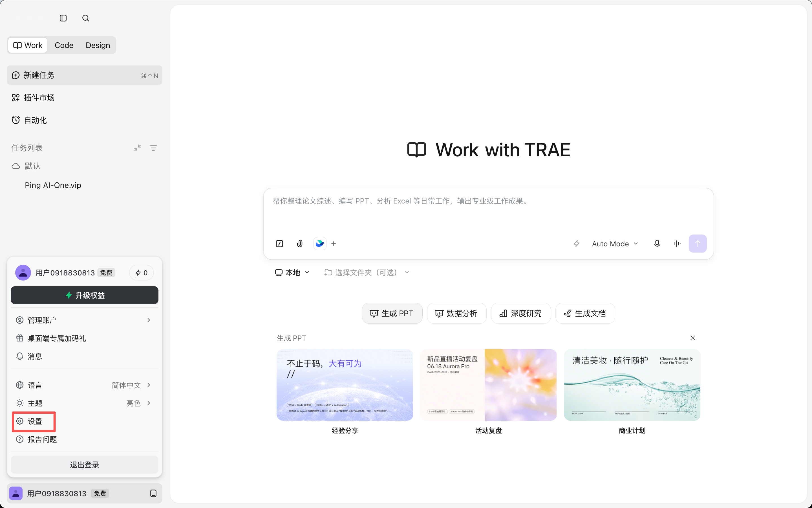This screenshot has height=508, width=812.
Task: Select the 生成文档 chip
Action: (585, 313)
